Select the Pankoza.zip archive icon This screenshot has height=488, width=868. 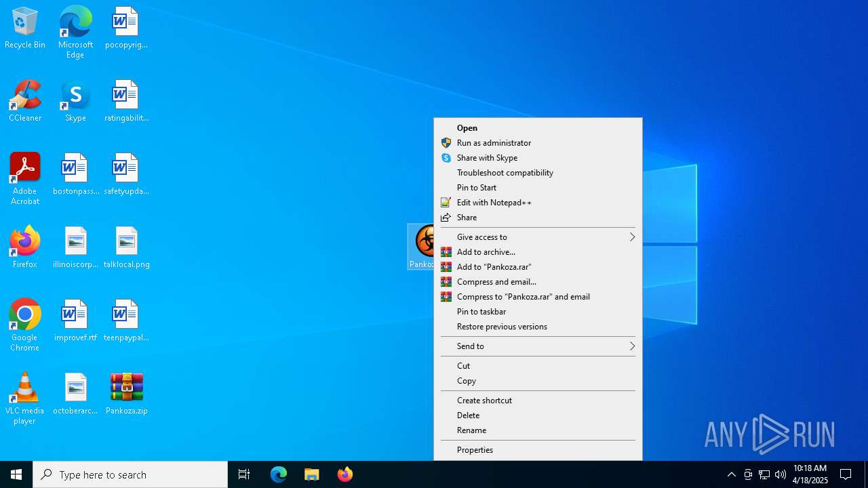pyautogui.click(x=126, y=394)
